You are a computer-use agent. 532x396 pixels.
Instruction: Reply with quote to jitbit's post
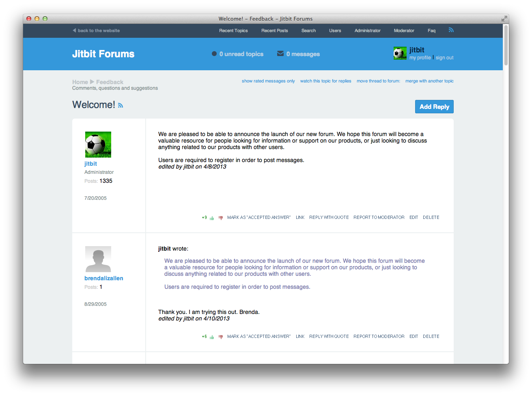329,218
